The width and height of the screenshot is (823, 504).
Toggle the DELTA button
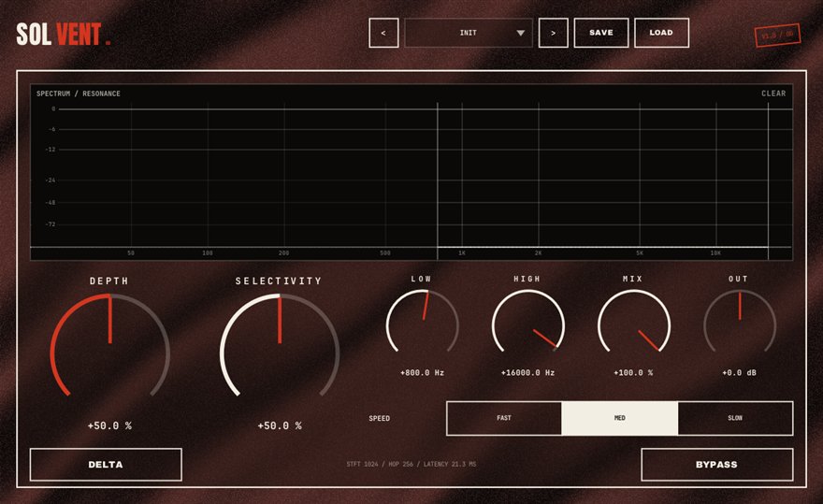click(x=106, y=465)
